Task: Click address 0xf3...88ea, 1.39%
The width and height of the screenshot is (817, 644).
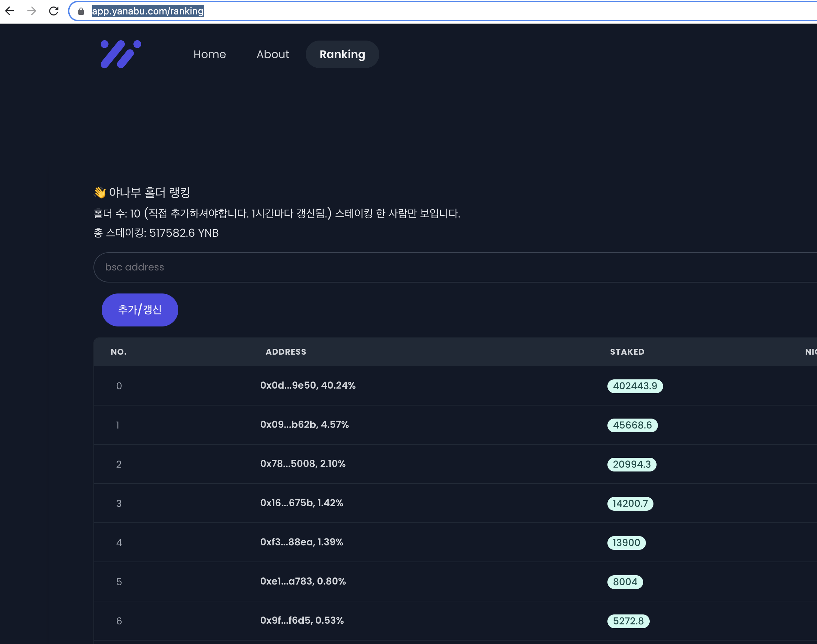Action: tap(301, 542)
